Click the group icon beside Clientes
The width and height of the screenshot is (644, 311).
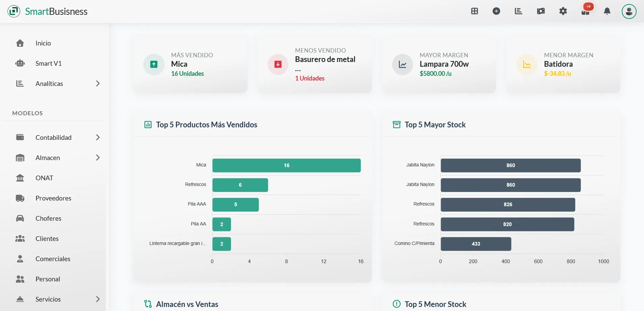click(20, 239)
